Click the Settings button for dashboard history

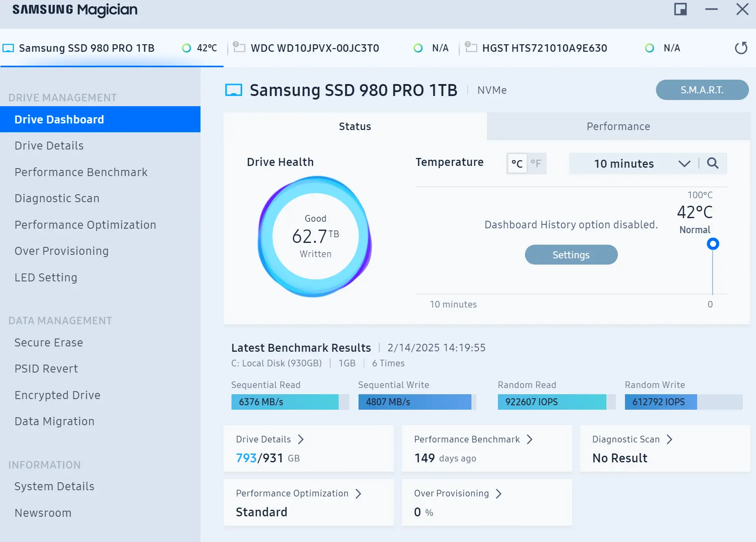[x=571, y=255]
